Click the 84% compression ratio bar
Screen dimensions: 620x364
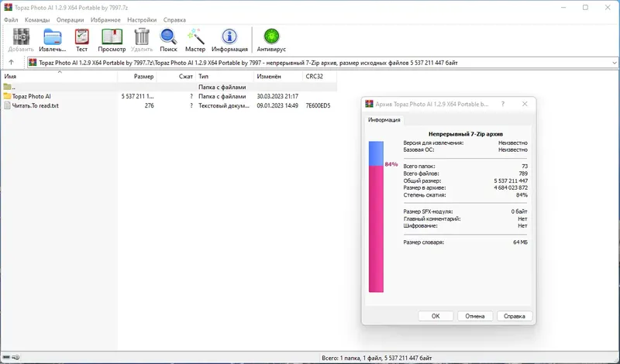[x=376, y=217]
